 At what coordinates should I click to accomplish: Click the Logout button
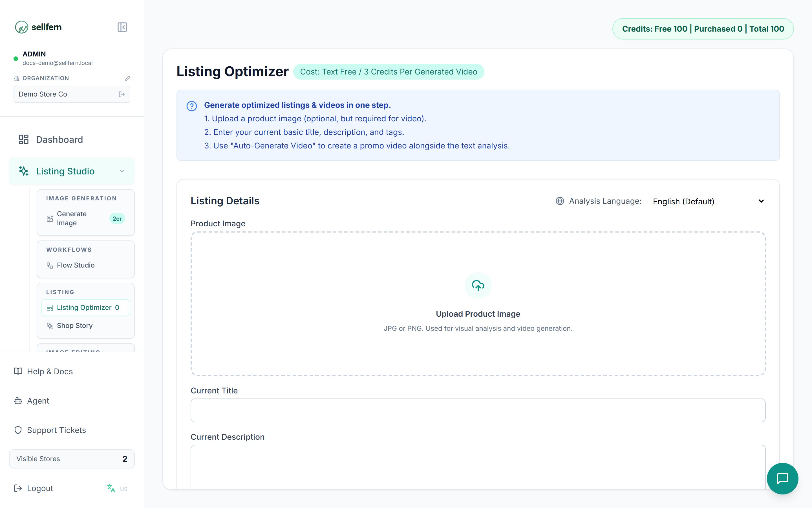[x=34, y=488]
